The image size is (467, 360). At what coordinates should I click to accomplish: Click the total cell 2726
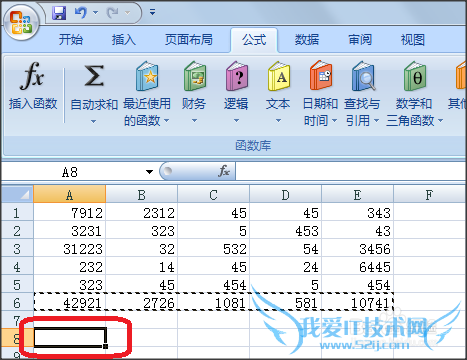point(141,303)
